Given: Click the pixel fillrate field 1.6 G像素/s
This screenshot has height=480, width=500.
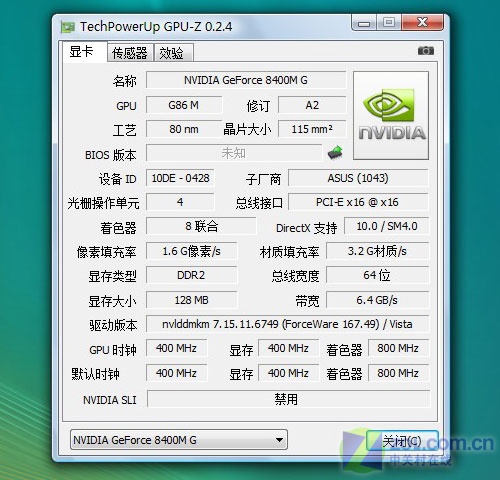Looking at the screenshot, I should pyautogui.click(x=192, y=251).
